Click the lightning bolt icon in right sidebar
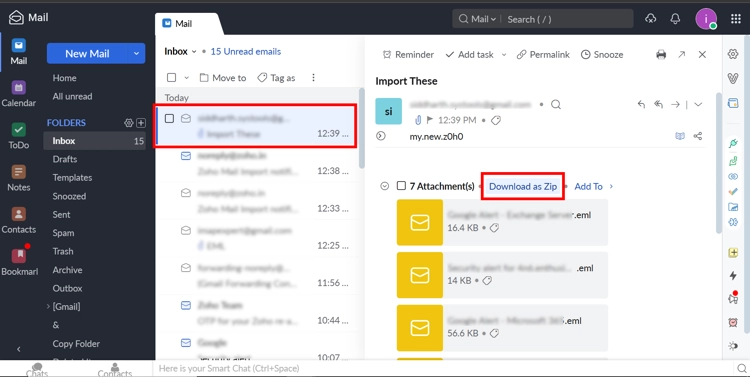Image resolution: width=750 pixels, height=377 pixels. [733, 276]
